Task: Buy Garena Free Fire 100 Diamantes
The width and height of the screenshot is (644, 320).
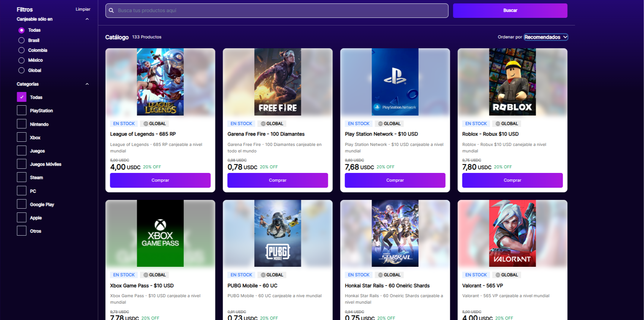Action: pos(278,180)
